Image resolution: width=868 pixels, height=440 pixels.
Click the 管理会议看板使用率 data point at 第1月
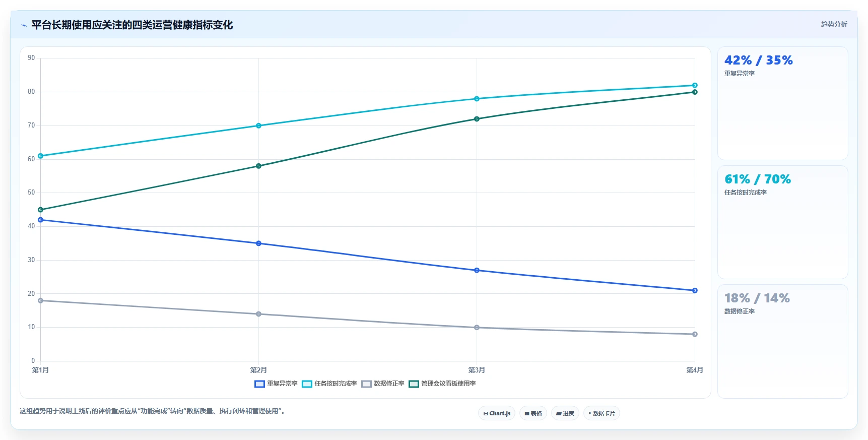point(40,210)
